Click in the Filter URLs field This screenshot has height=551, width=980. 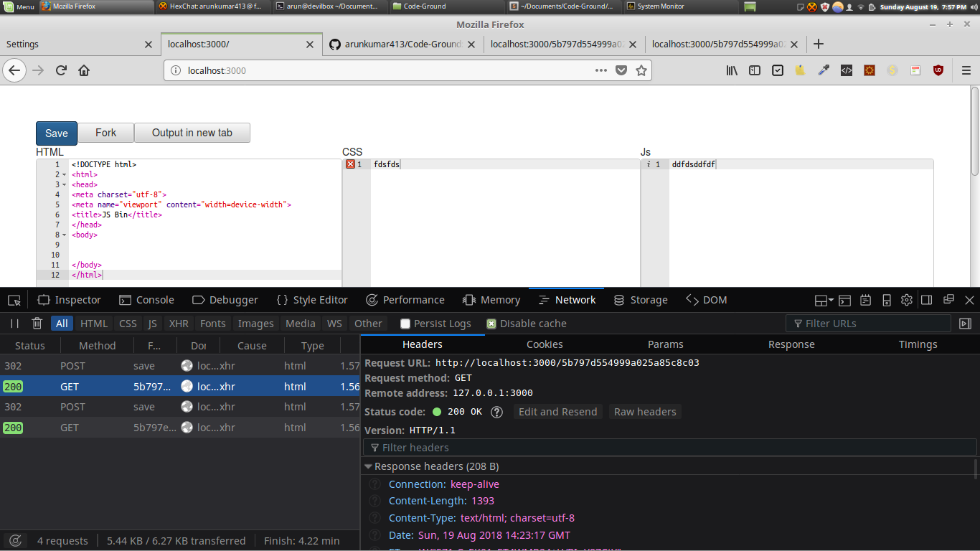point(868,324)
